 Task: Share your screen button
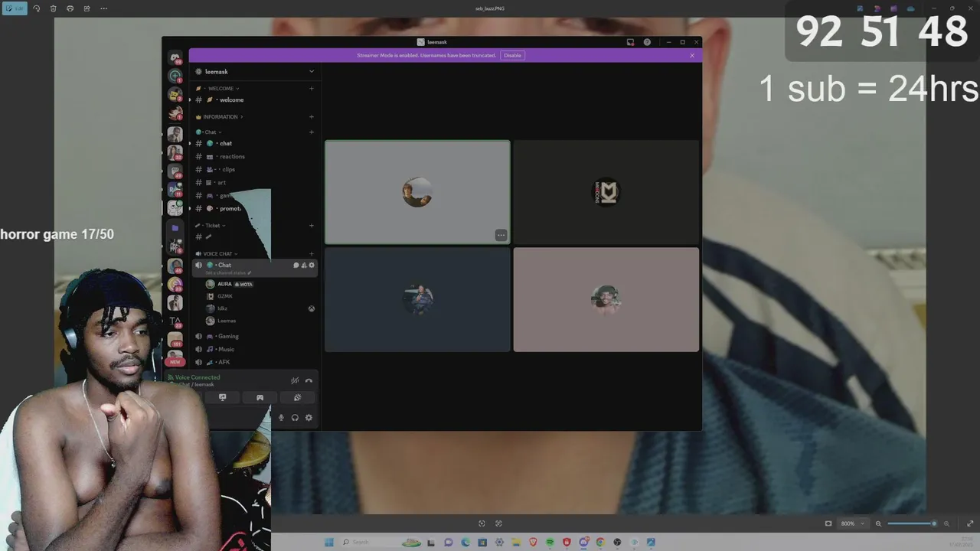click(223, 397)
